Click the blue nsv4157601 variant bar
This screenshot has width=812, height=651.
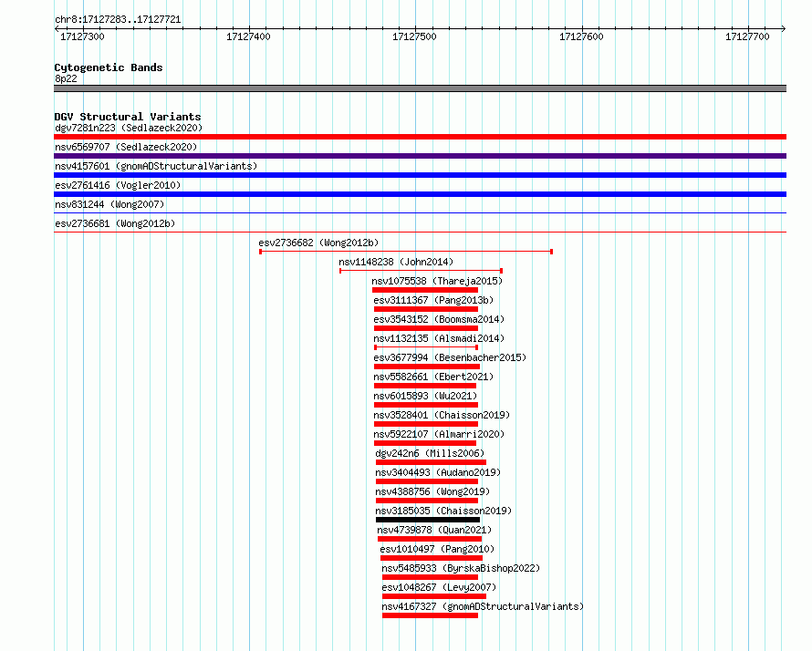(420, 175)
